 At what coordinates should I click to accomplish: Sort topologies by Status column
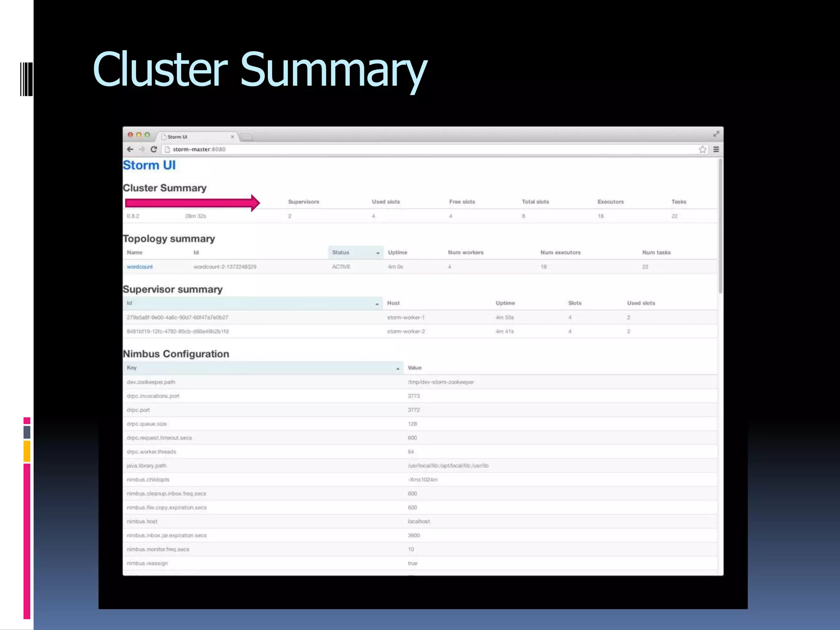pos(356,253)
